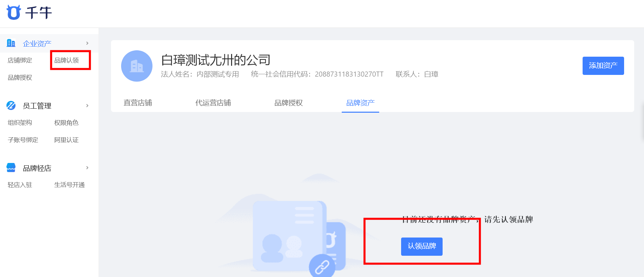Screen dimensions: 644x277
Task: Select the 品牌资产 tab
Action: (x=360, y=103)
